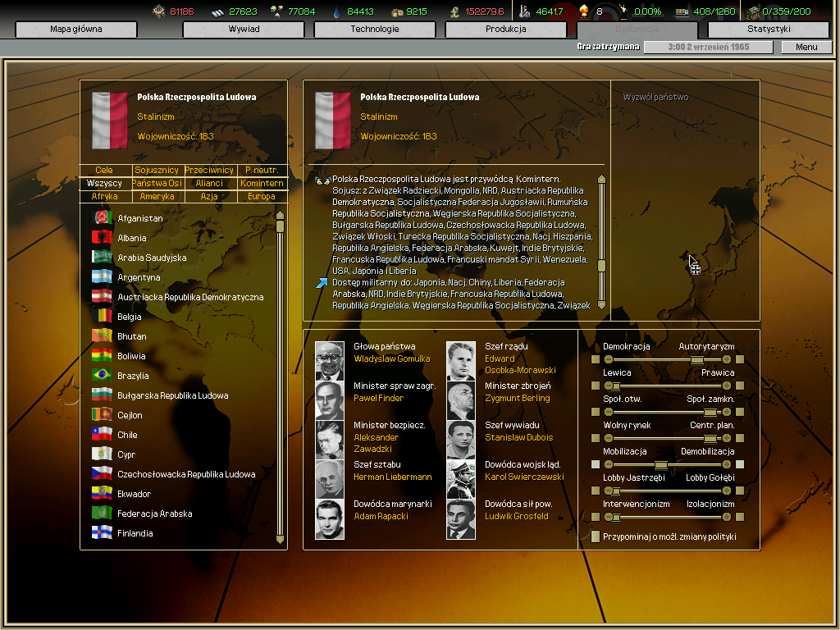
Task: Click the military access arrow icon
Action: coord(322,283)
